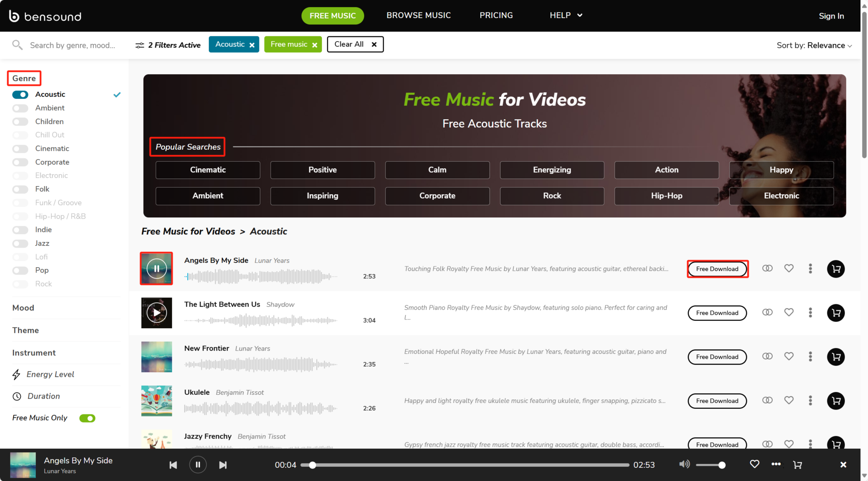This screenshot has height=481, width=868.
Task: Select the Energizing popular search
Action: (552, 170)
